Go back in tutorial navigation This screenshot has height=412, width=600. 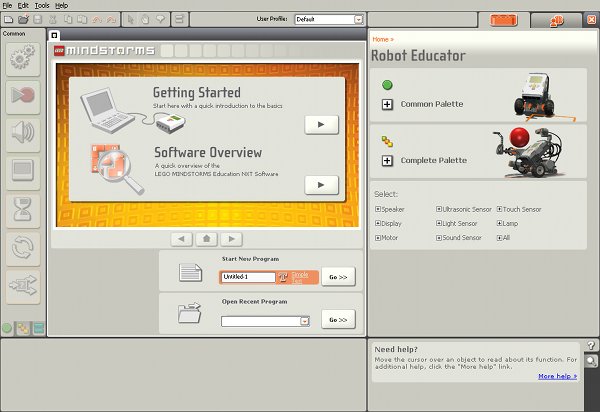coord(181,239)
